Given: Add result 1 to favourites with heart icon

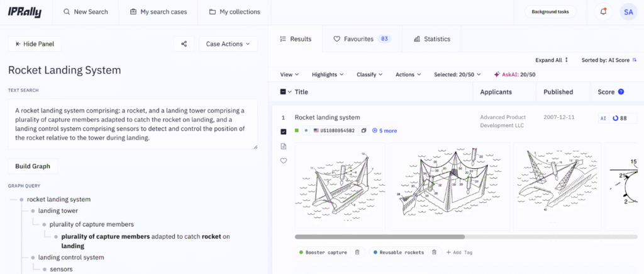Looking at the screenshot, I should pos(284,161).
